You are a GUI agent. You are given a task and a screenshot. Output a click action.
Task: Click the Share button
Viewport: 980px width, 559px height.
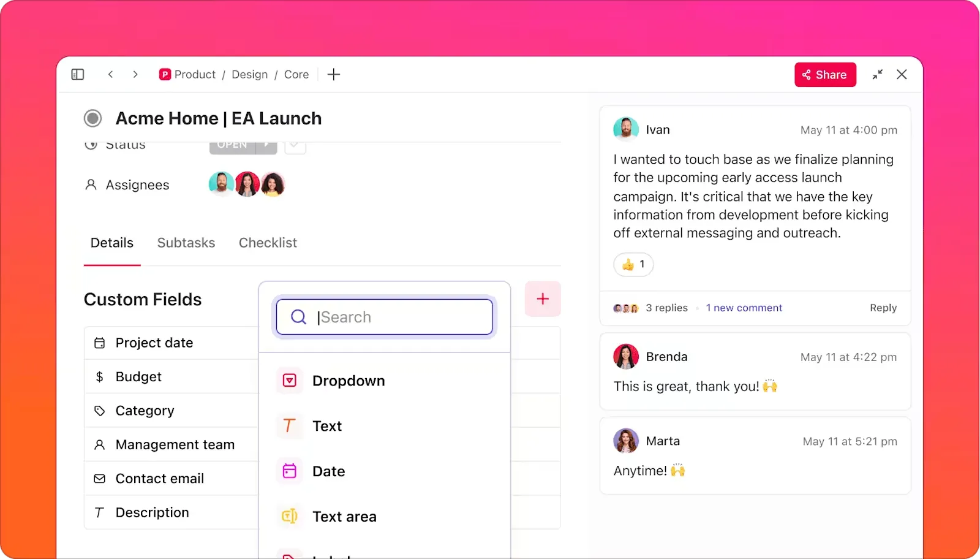click(x=825, y=75)
